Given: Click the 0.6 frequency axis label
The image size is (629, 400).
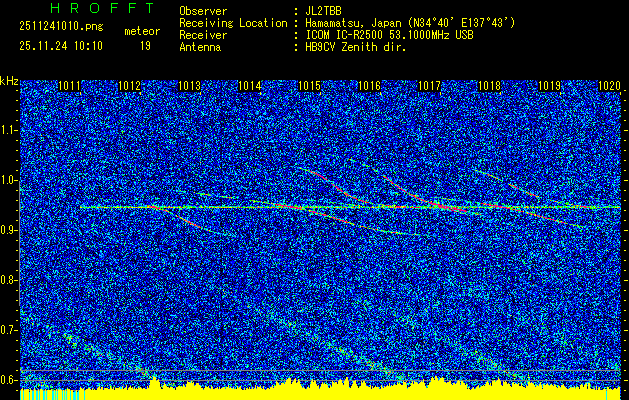Looking at the screenshot, I should point(9,380).
